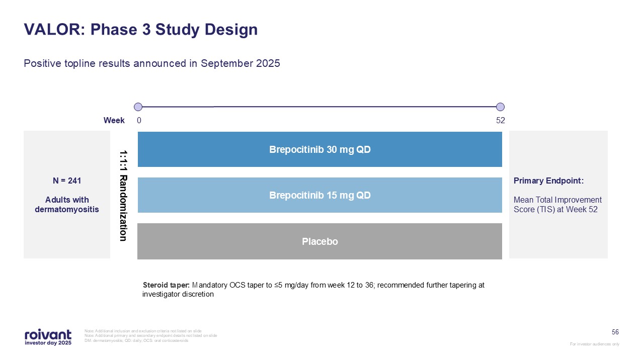644x362 pixels.
Task: Click the bold Steroid taper label
Action: click(166, 285)
